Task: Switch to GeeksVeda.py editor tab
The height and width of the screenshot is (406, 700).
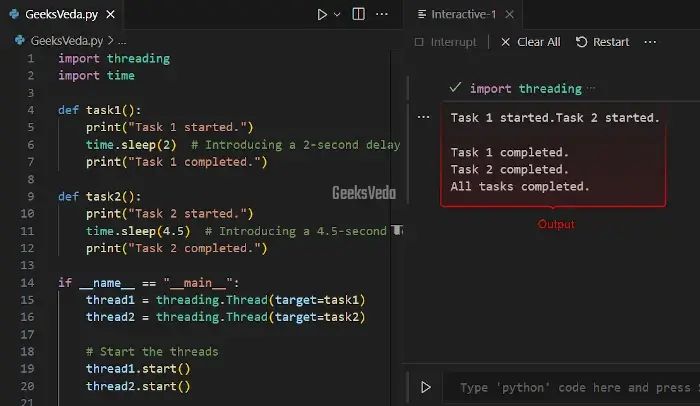Action: tap(61, 14)
